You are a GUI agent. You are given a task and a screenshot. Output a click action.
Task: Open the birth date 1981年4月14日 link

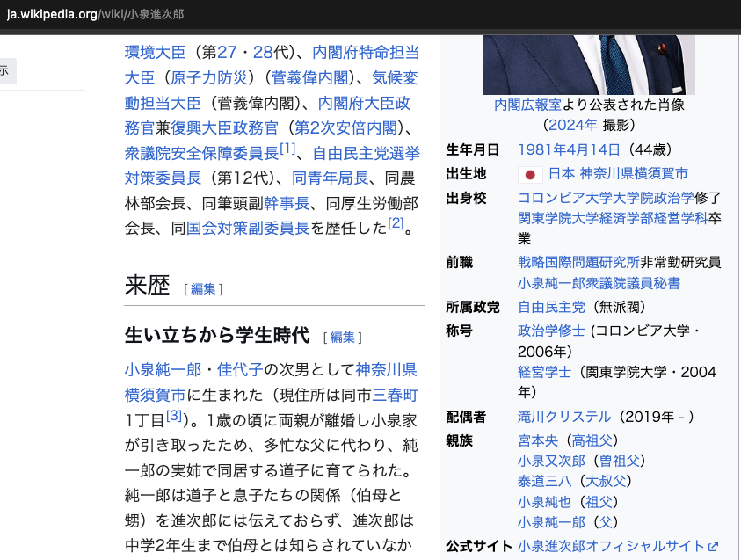point(569,149)
